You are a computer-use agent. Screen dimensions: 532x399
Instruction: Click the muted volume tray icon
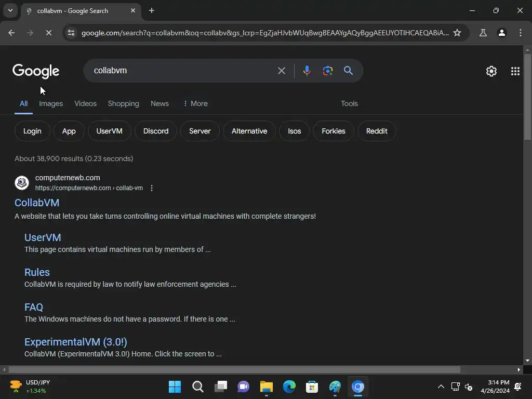pos(469,387)
